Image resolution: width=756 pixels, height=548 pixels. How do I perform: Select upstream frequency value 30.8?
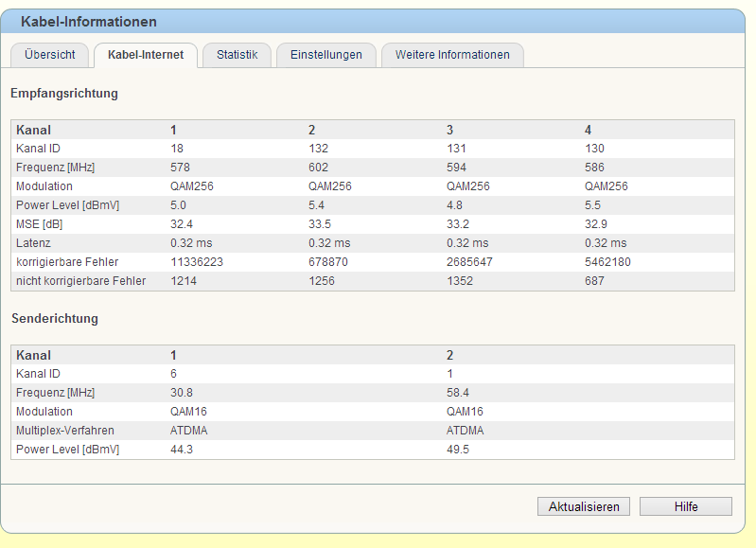click(x=180, y=393)
